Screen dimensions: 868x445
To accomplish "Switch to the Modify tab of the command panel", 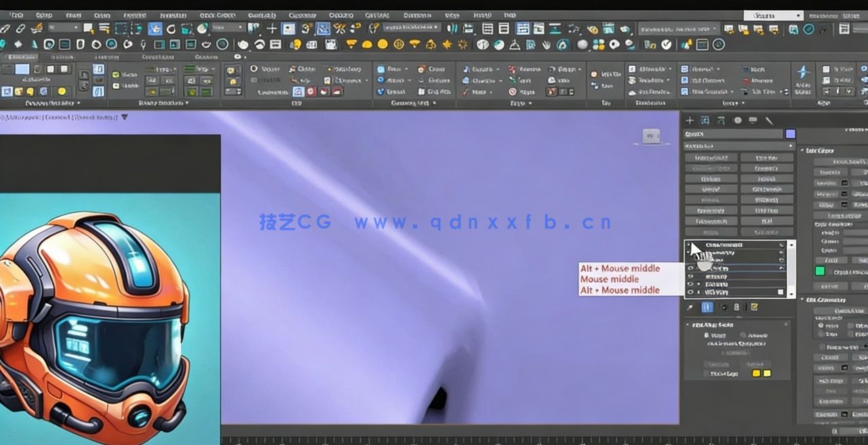I will point(706,120).
